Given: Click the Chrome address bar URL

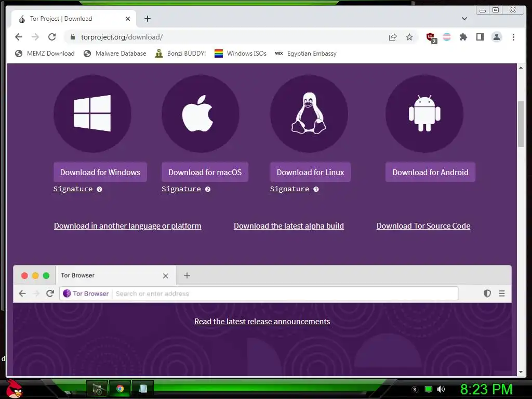Looking at the screenshot, I should [x=122, y=37].
